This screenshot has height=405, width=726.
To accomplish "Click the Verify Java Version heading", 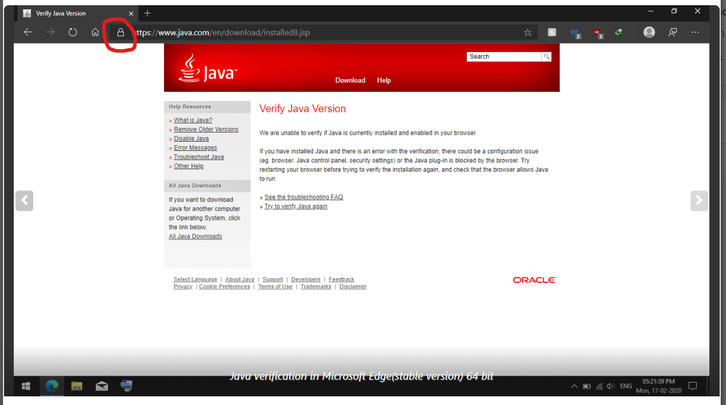I will coord(302,109).
